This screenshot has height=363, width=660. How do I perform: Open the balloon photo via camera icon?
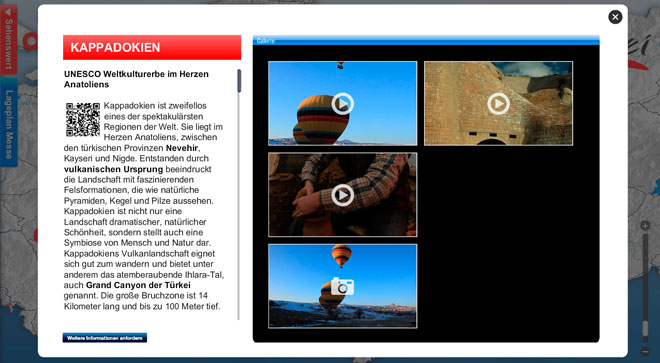click(342, 286)
